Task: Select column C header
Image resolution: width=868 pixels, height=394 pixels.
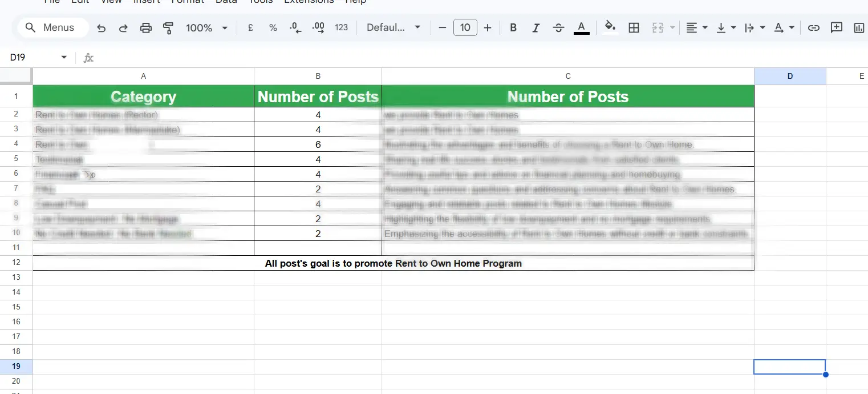Action: (x=568, y=76)
